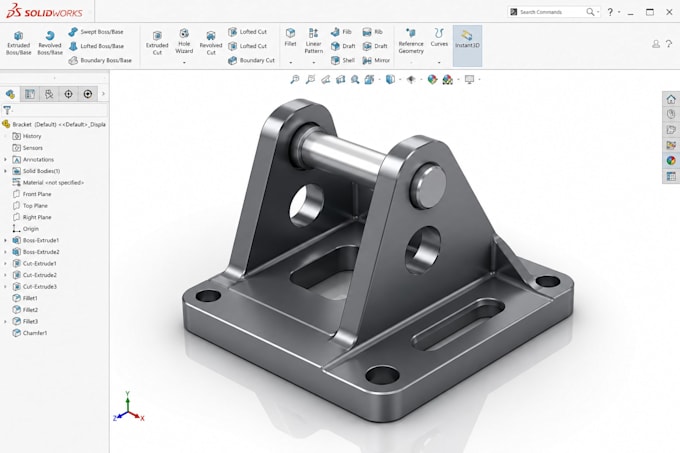Open View Settings monitor icon
This screenshot has width=680, height=453.
(x=469, y=79)
